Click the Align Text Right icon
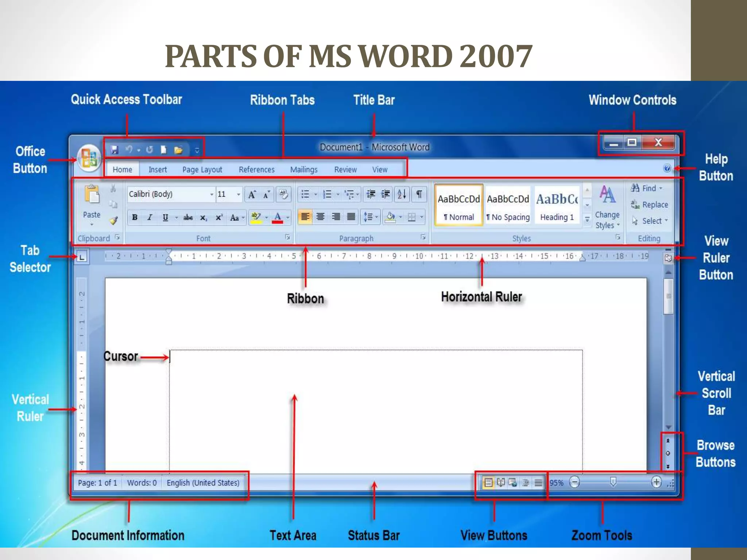 (336, 217)
